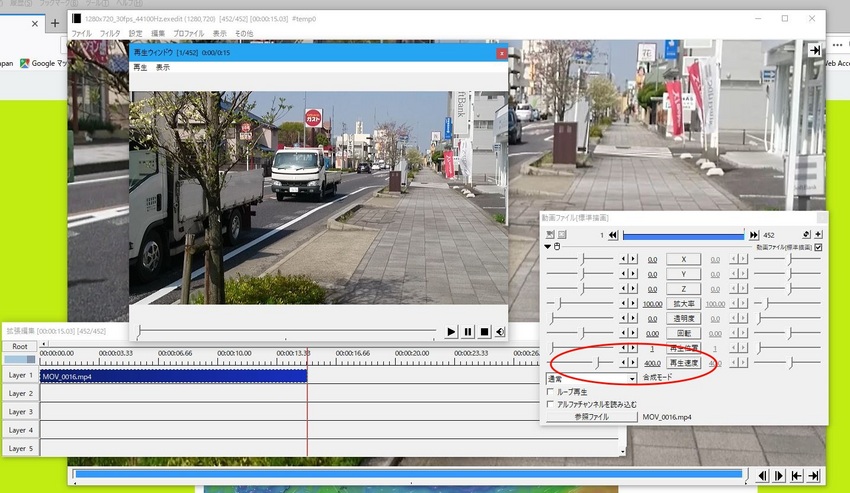Click the left X position slider track
This screenshot has width=850, height=493.
point(580,259)
